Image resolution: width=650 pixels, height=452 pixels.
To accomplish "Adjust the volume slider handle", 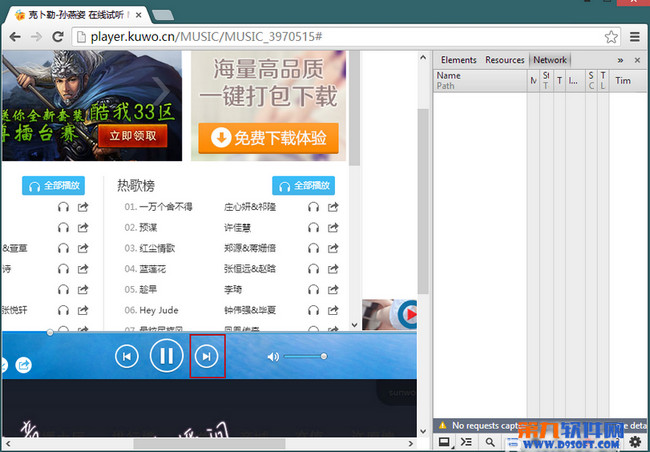I will tap(324, 356).
